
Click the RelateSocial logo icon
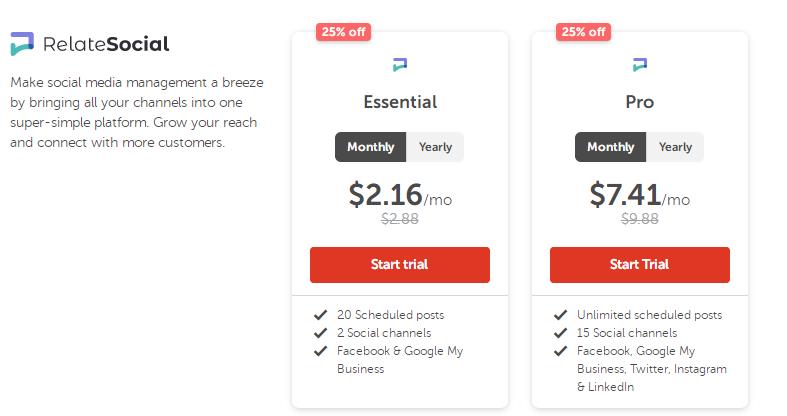tap(22, 44)
